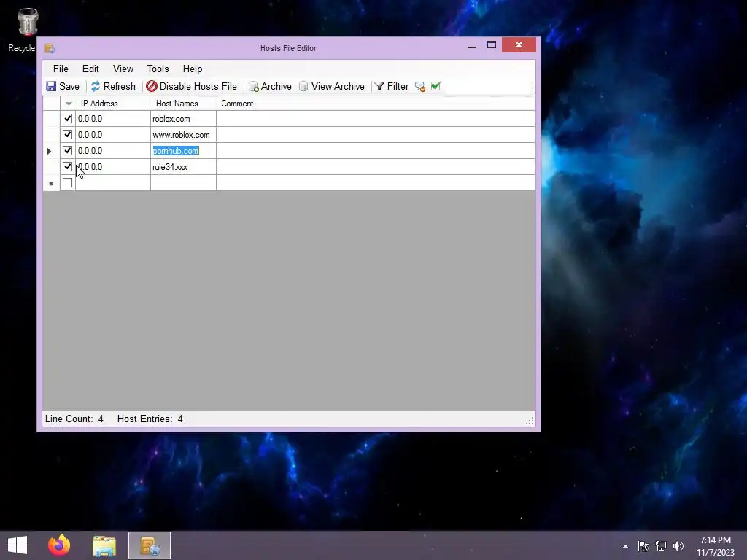Select the row header with the arrow indicator
Screen dimensions: 747x560
(x=51, y=151)
